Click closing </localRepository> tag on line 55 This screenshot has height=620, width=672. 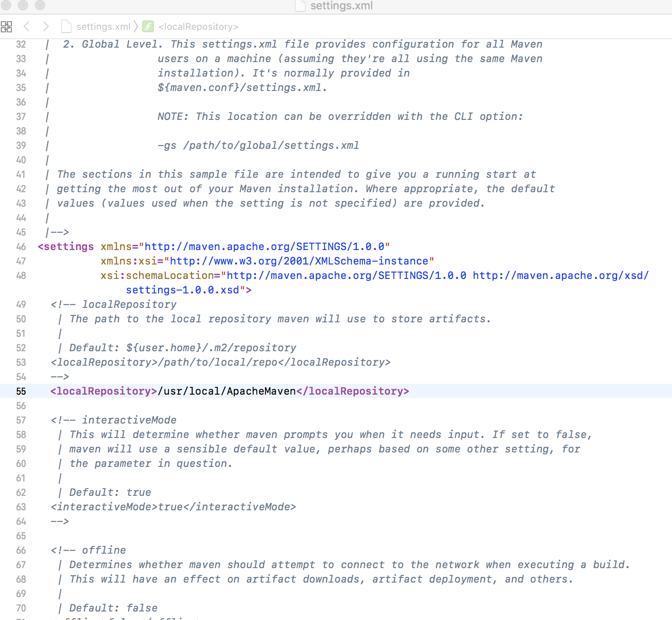tap(353, 391)
